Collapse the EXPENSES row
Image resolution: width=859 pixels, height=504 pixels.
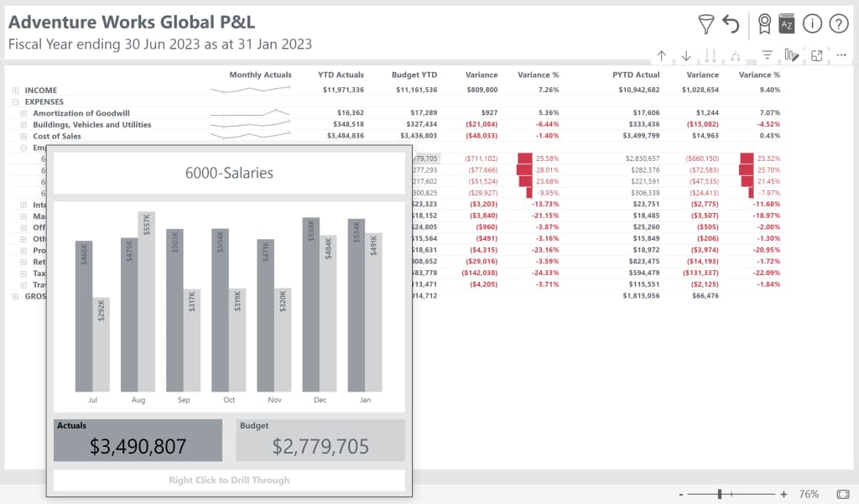[x=15, y=101]
